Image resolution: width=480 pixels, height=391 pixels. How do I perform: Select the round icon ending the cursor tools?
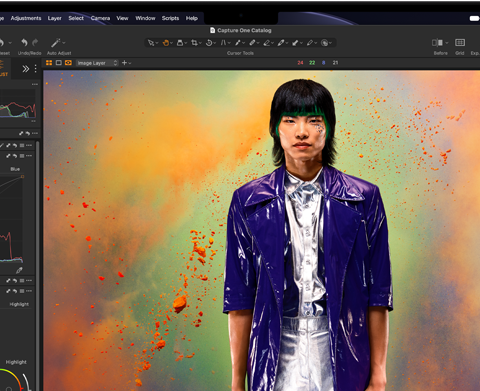(x=324, y=43)
